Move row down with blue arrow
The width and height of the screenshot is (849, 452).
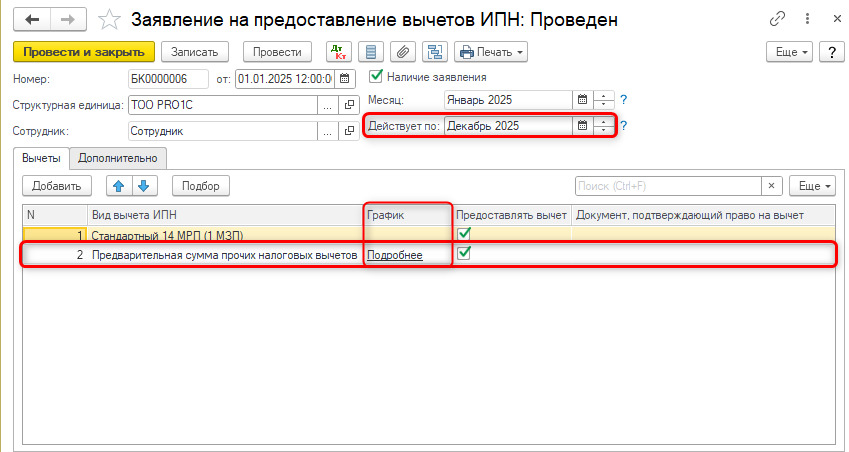(144, 186)
